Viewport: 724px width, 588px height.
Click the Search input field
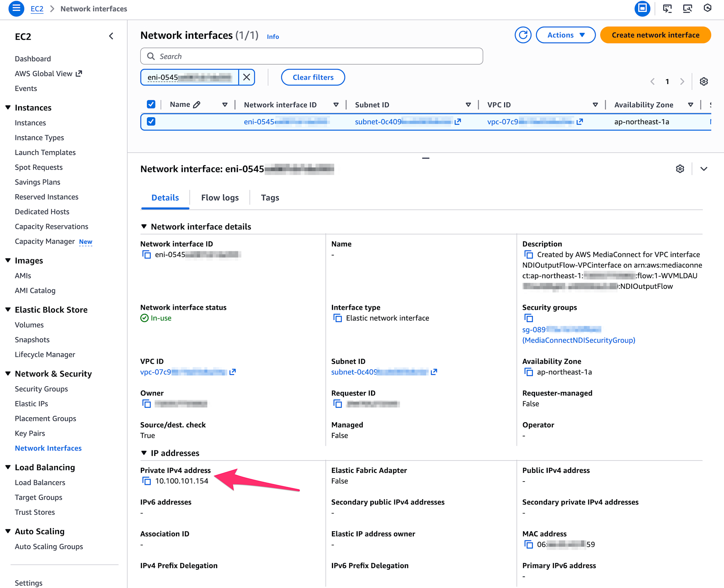point(311,56)
